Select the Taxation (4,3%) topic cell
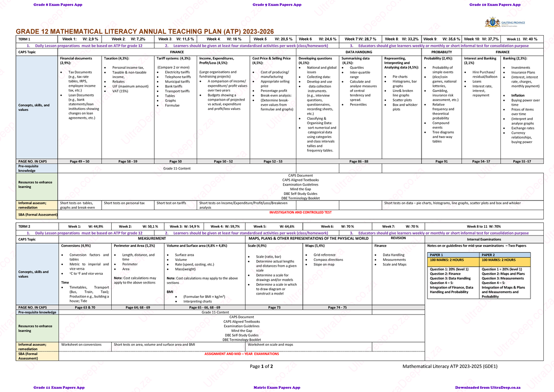554x392 pixels. click(x=129, y=107)
